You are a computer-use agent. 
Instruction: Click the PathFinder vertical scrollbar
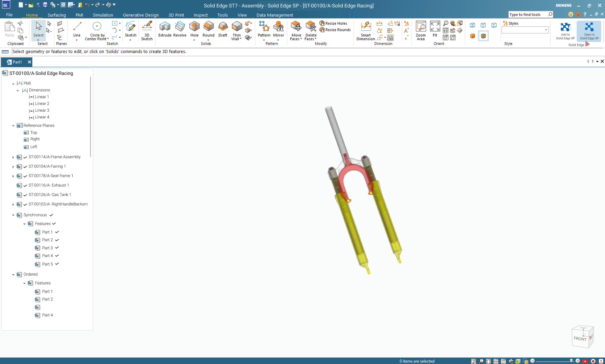click(x=91, y=116)
